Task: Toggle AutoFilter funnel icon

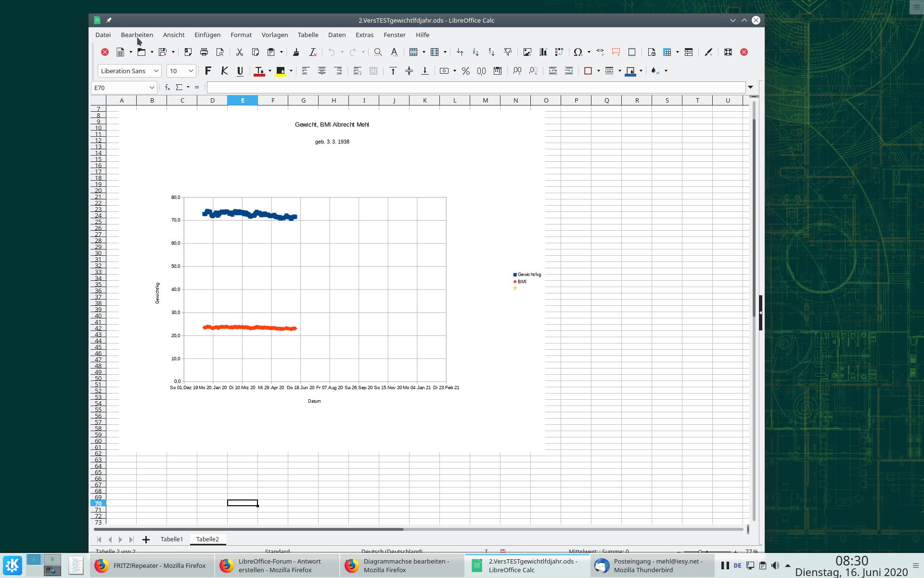Action: coord(508,52)
